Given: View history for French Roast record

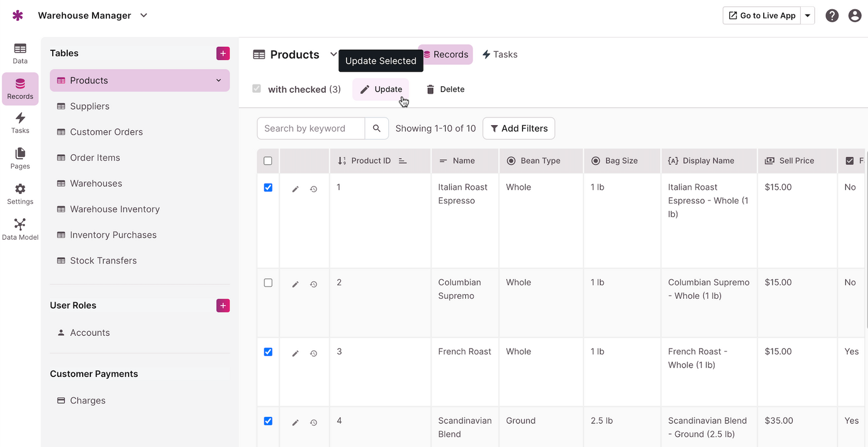Looking at the screenshot, I should point(314,353).
